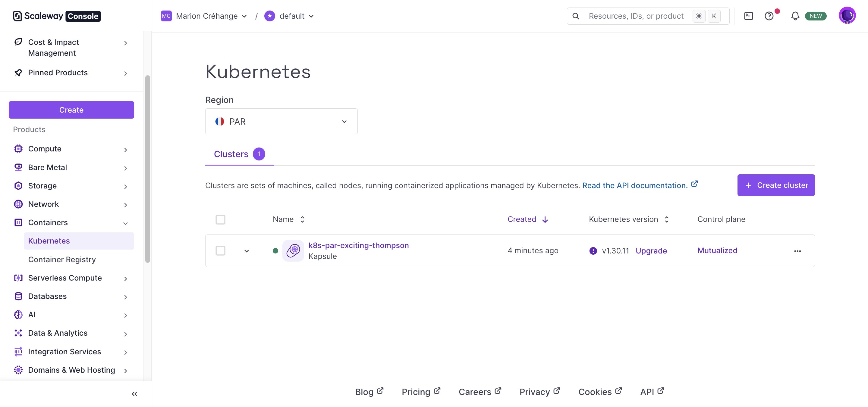This screenshot has height=407, width=868.
Task: Open the help question mark icon
Action: pos(769,16)
